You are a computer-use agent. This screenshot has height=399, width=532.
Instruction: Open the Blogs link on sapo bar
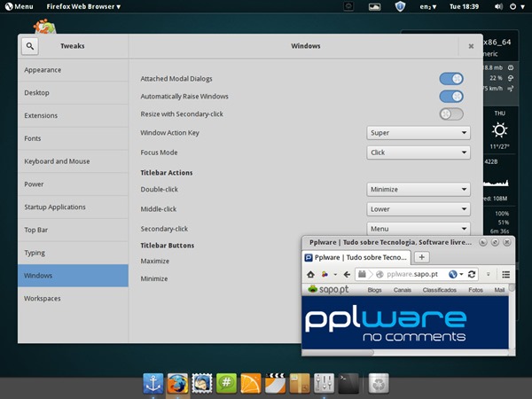374,290
